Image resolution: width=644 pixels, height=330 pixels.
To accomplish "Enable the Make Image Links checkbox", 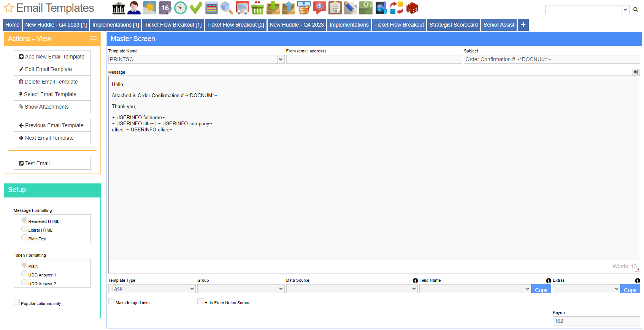I will point(111,301).
